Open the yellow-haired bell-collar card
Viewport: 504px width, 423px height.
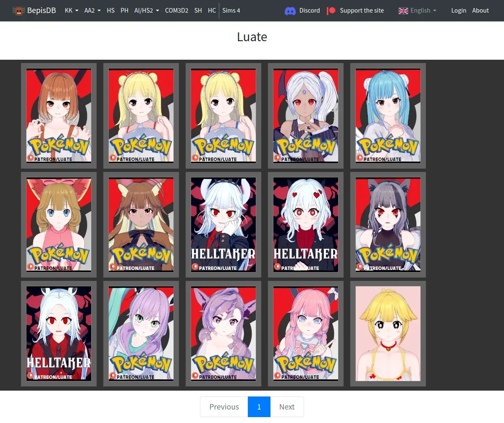(388, 333)
